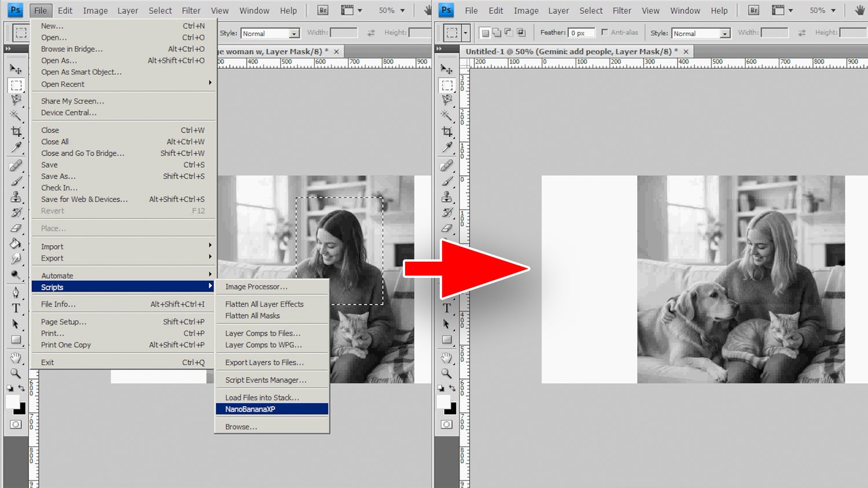Select the Clone Stamp tool in the left window
Image resolution: width=868 pixels, height=488 pixels.
[16, 197]
